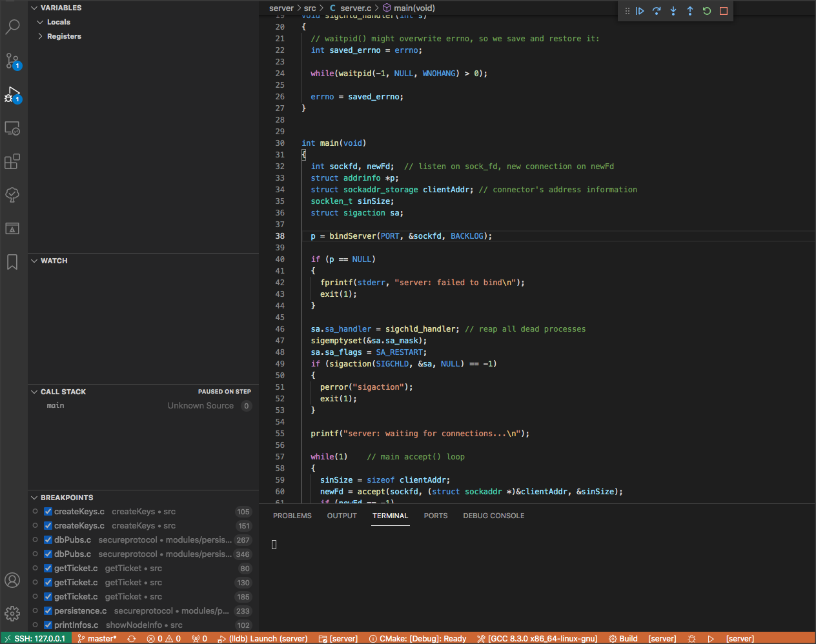This screenshot has width=816, height=644.
Task: Toggle createKeys.c breakpoint at line 105
Action: click(x=48, y=512)
